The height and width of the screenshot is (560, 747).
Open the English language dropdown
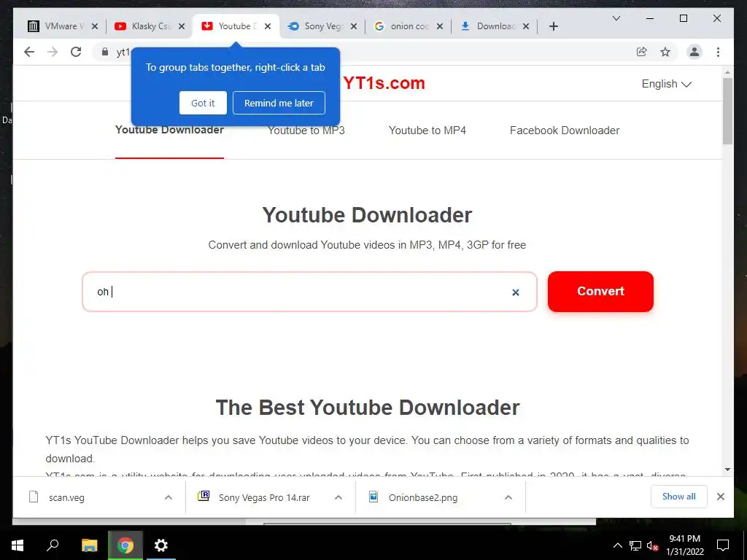coord(666,84)
